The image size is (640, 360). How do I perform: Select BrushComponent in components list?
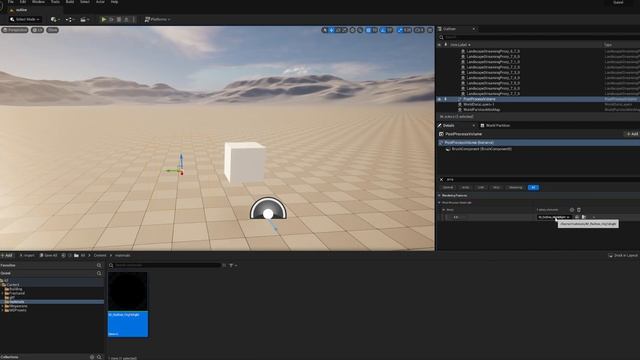click(x=481, y=149)
